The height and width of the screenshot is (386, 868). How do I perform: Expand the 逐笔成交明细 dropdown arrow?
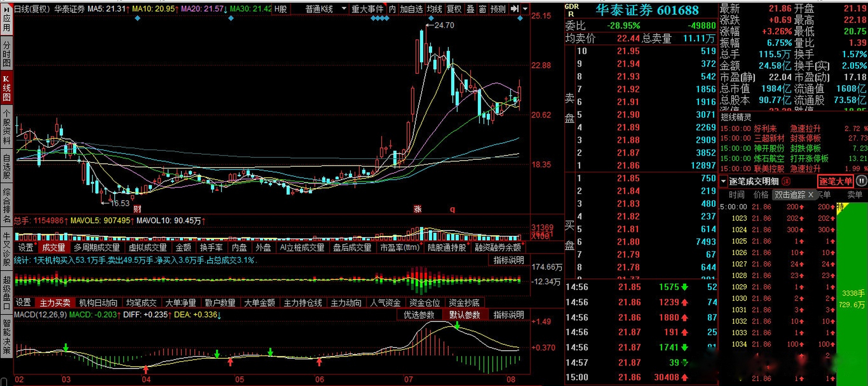723,182
